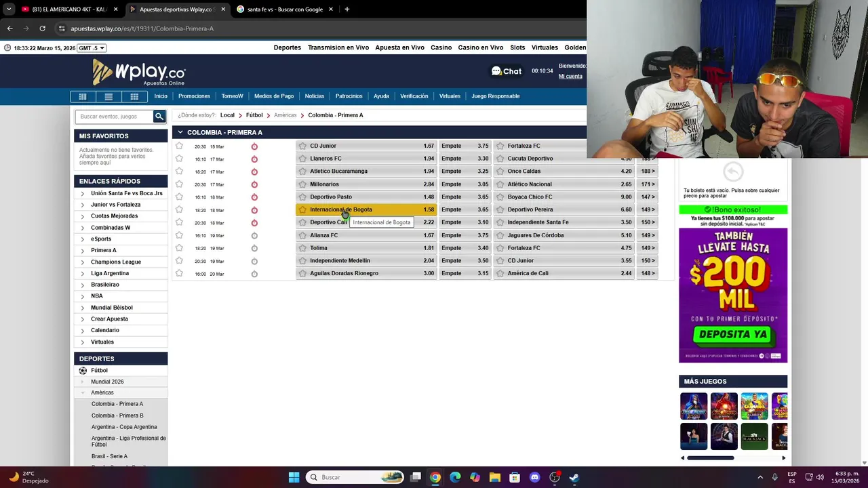
Task: Open Chrome tab search dropdown arrow
Action: coord(9,9)
